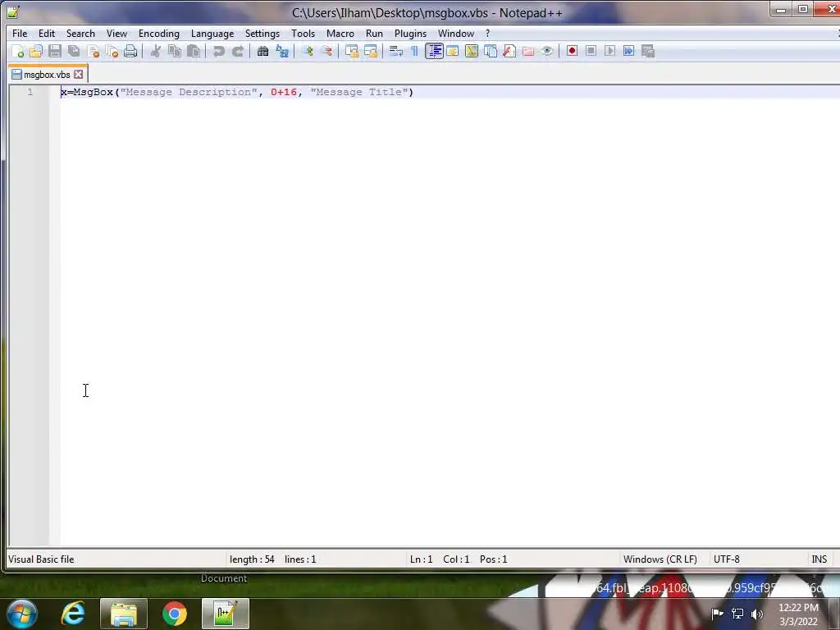Viewport: 840px width, 630px height.
Task: Toggle show all characters pilcrow icon
Action: point(414,52)
